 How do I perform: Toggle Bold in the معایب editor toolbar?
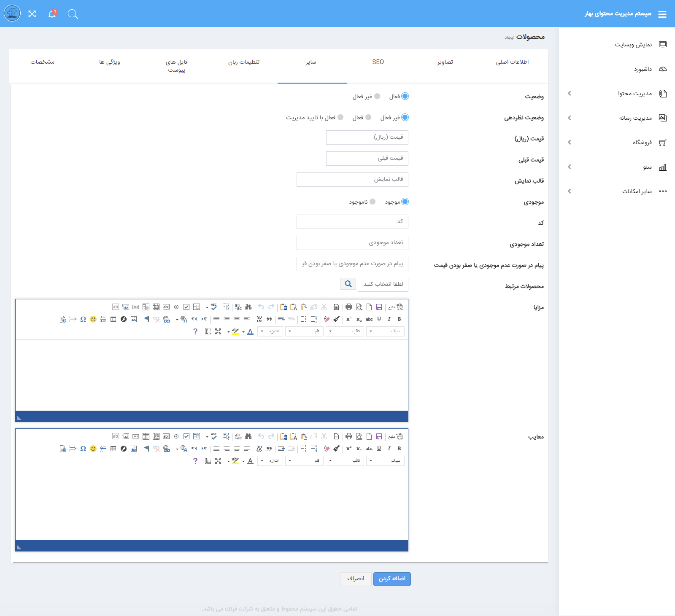(x=399, y=449)
